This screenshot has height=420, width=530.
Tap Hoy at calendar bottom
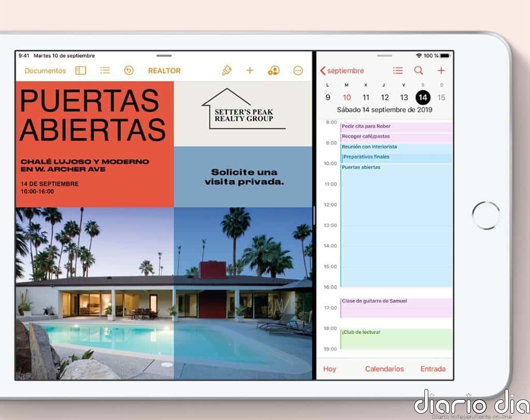click(330, 369)
